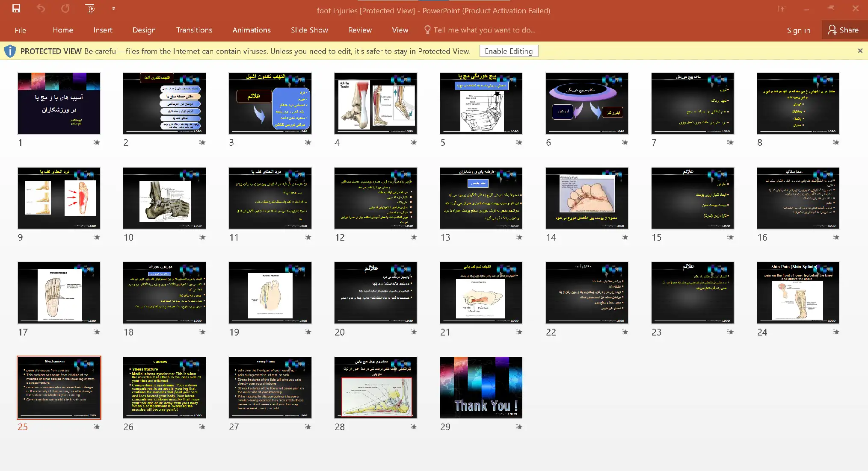
Task: Open the File menu
Action: point(20,30)
